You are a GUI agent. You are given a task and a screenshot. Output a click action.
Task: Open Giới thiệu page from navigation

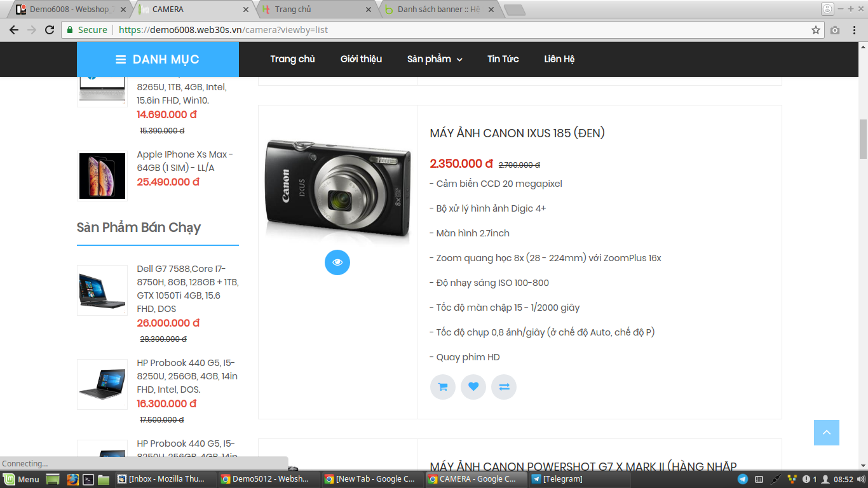pos(361,59)
